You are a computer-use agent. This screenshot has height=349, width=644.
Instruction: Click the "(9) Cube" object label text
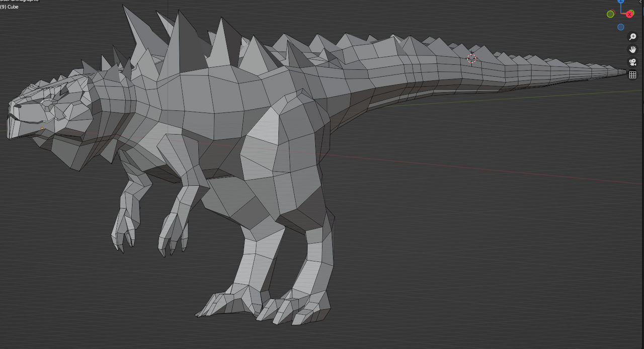(10, 7)
